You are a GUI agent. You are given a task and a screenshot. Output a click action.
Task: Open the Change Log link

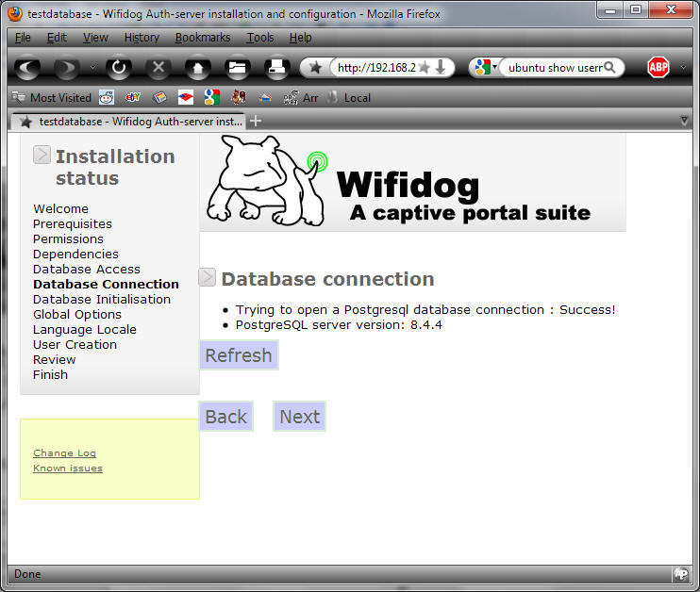pyautogui.click(x=65, y=453)
